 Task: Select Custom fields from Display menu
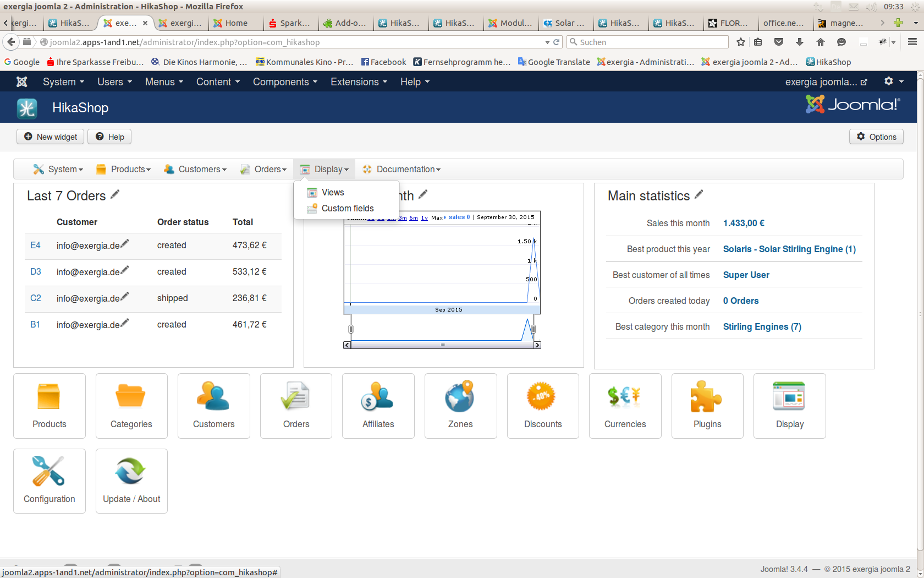346,208
